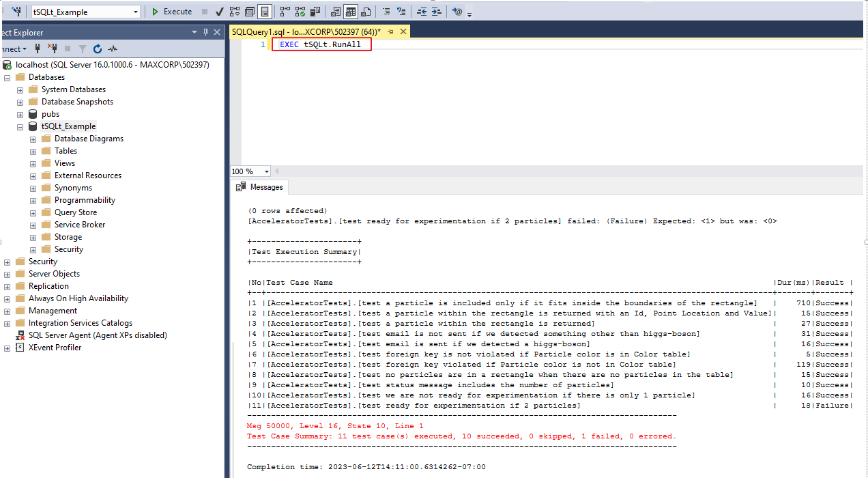
Task: Unpin the Object Explorer panel
Action: point(205,32)
